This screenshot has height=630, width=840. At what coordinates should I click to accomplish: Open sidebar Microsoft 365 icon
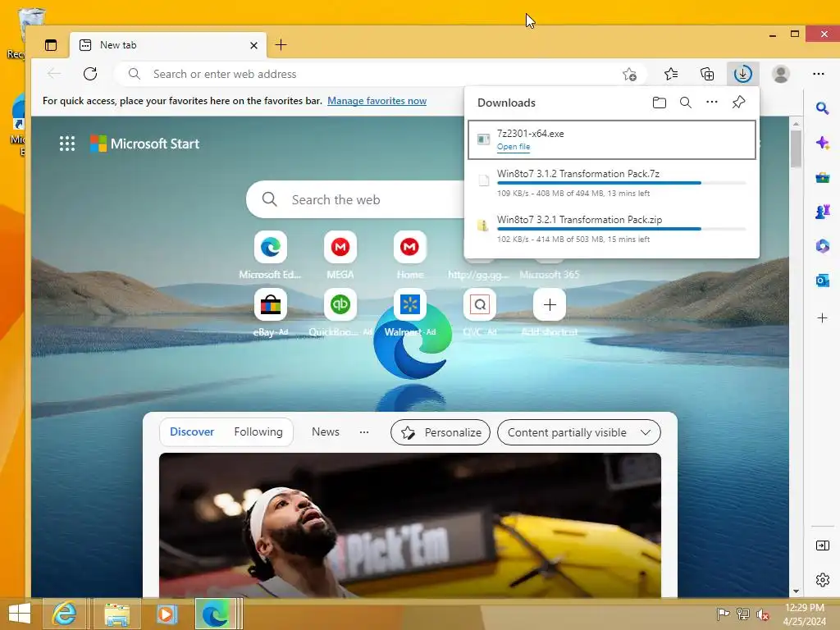pos(822,246)
